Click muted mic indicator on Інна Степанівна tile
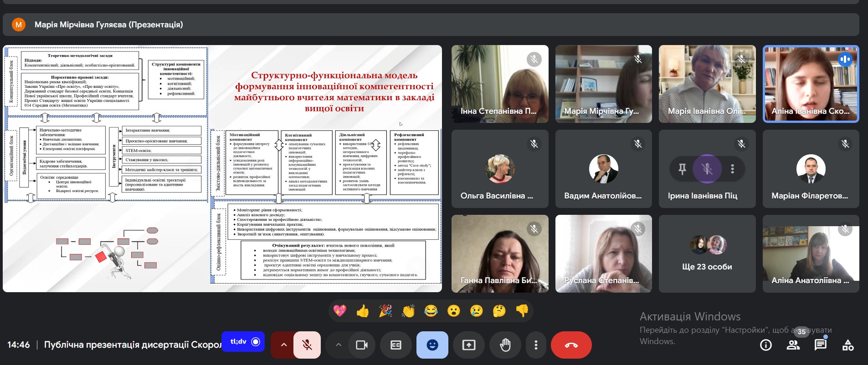868x365 pixels. click(x=534, y=60)
